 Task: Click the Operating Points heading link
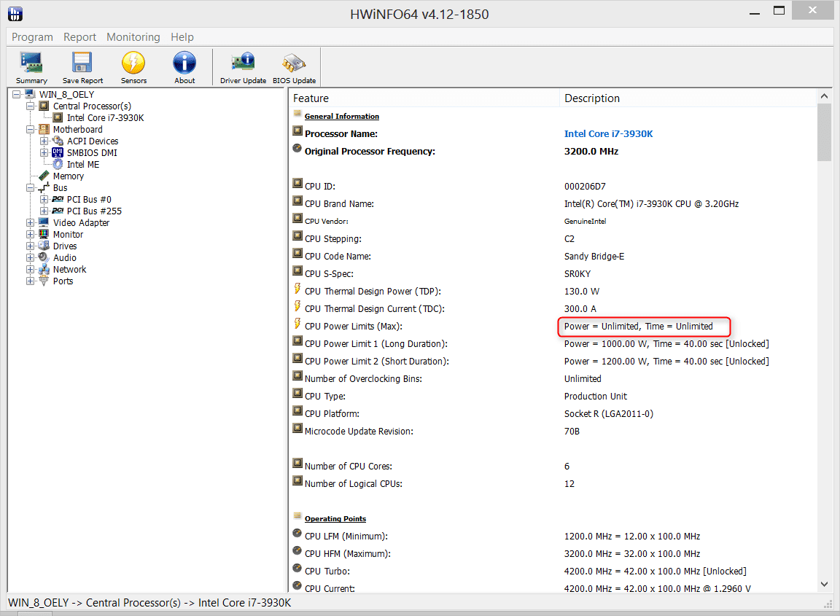(x=335, y=518)
